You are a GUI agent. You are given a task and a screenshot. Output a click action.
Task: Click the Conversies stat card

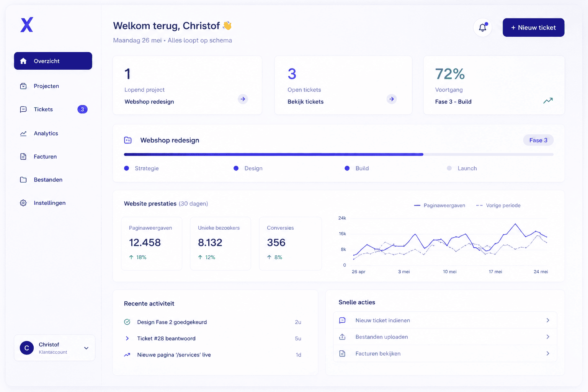pyautogui.click(x=290, y=243)
